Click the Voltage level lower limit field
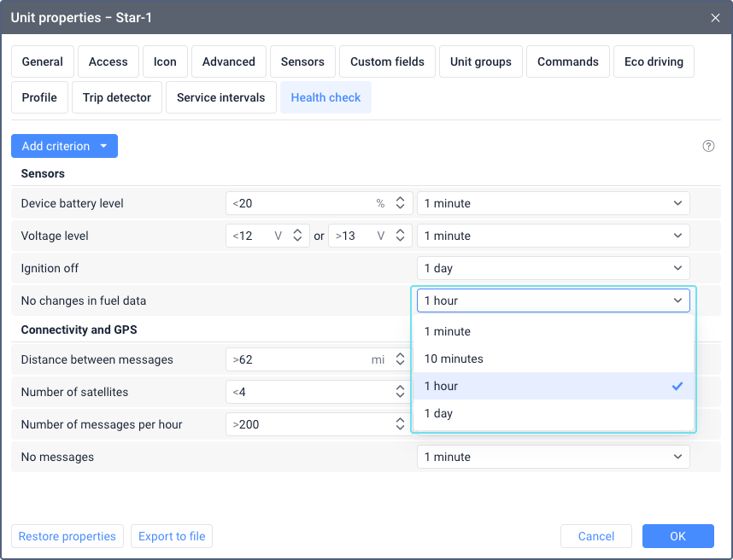The height and width of the screenshot is (560, 733). (267, 236)
